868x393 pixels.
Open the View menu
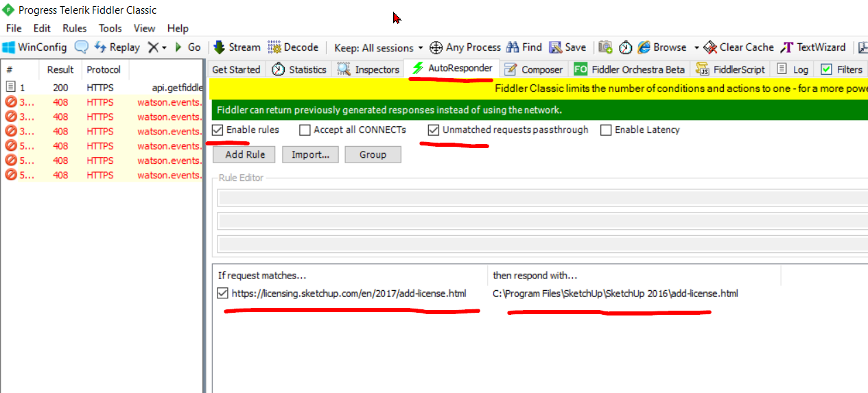pos(144,28)
